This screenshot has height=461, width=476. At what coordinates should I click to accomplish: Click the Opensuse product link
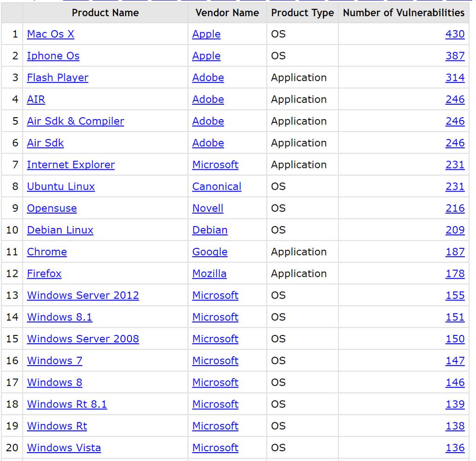52,208
